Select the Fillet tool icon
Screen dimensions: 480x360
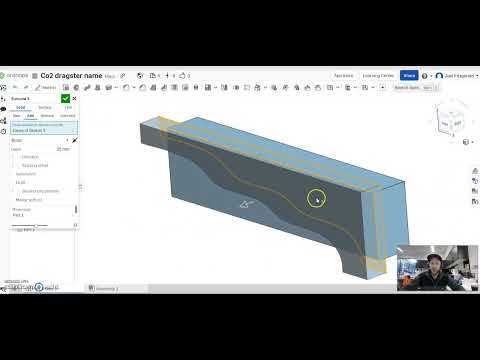coord(126,87)
